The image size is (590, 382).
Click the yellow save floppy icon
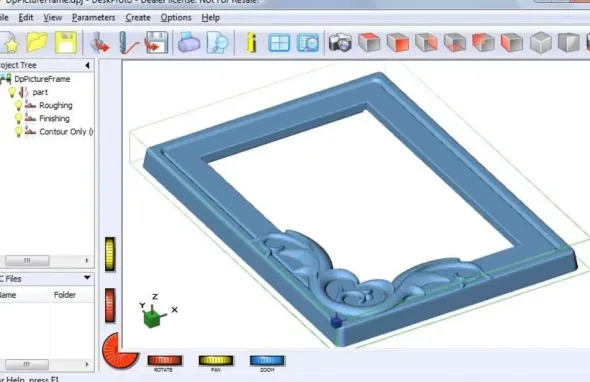pyautogui.click(x=66, y=42)
